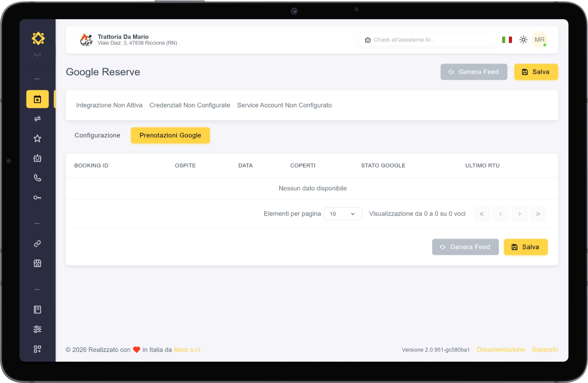588x383 pixels.
Task: Open the phone sidebar icon
Action: click(x=37, y=178)
